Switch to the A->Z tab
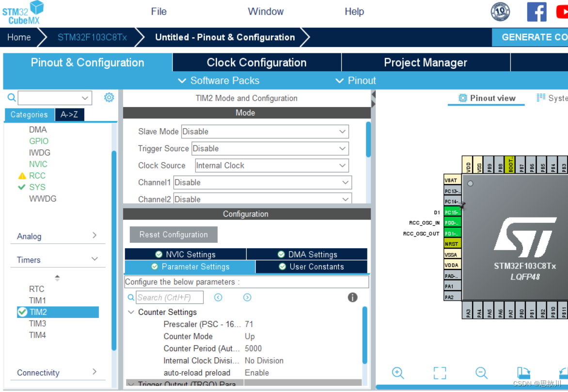The width and height of the screenshot is (568, 392). point(69,114)
